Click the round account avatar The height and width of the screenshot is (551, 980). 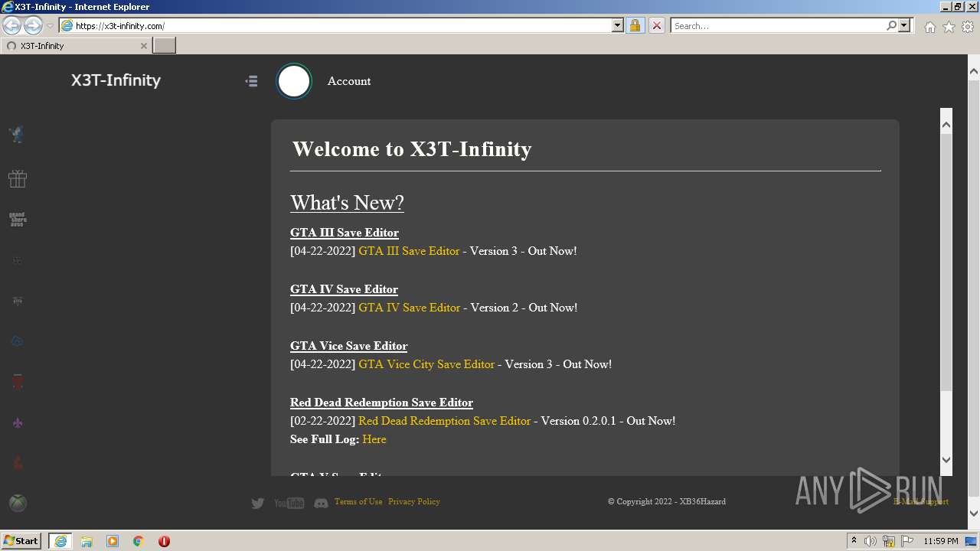point(294,81)
